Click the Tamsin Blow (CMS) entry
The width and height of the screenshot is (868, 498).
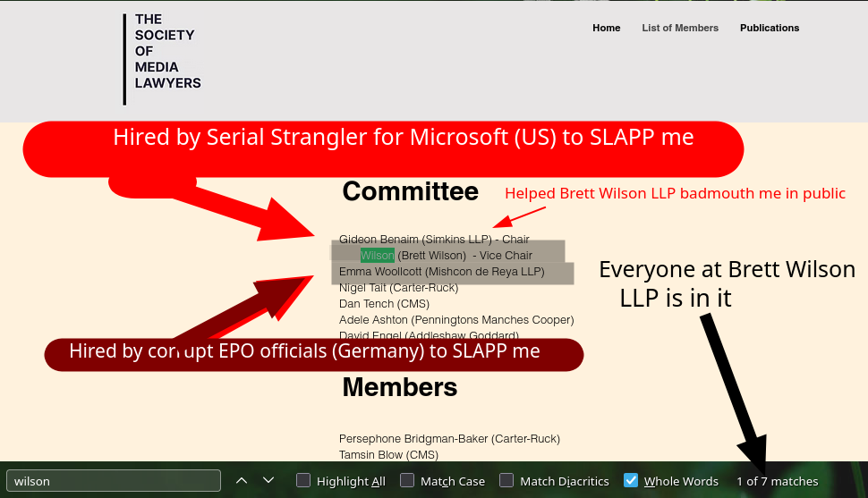[x=388, y=455]
